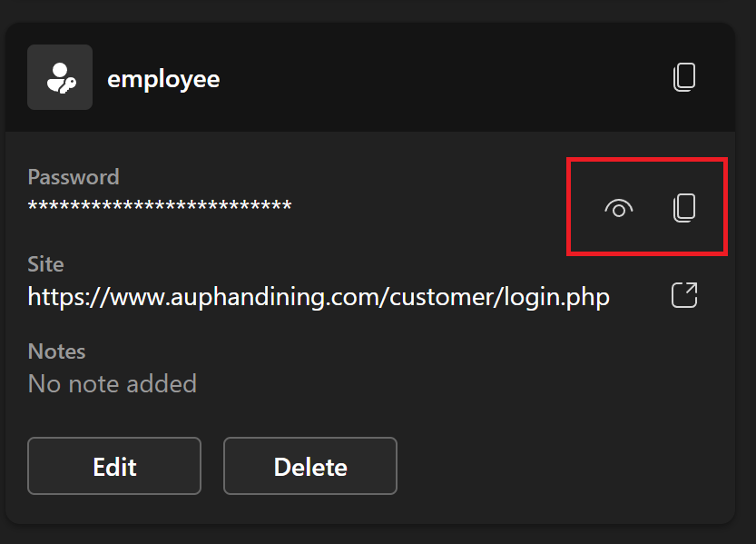Show the hidden password with eye icon
This screenshot has height=544, width=756.
click(619, 208)
